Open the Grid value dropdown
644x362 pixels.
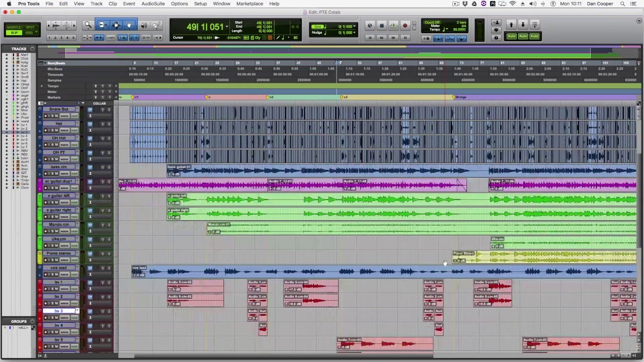355,26
